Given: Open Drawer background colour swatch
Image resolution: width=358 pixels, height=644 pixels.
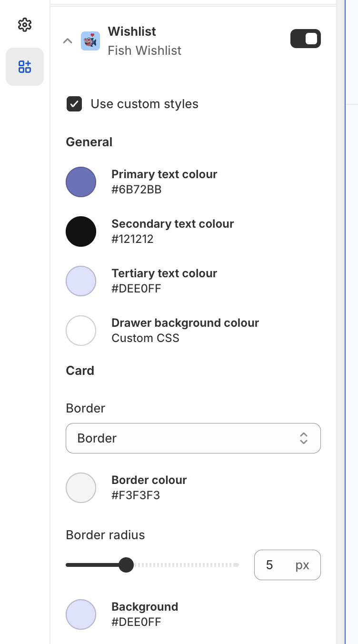Looking at the screenshot, I should point(81,331).
